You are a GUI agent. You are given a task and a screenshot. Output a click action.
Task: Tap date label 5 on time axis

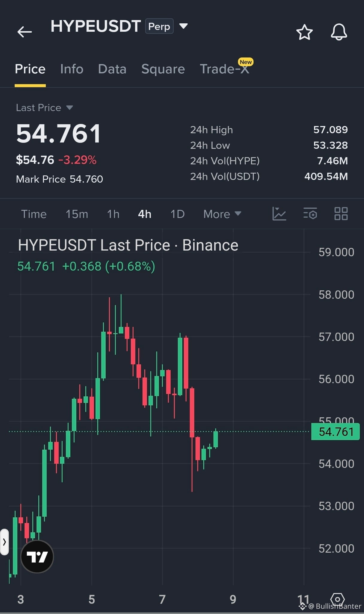tap(92, 599)
